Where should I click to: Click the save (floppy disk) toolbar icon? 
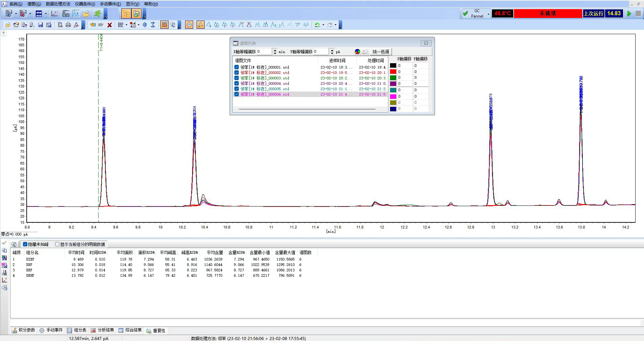[x=41, y=25]
